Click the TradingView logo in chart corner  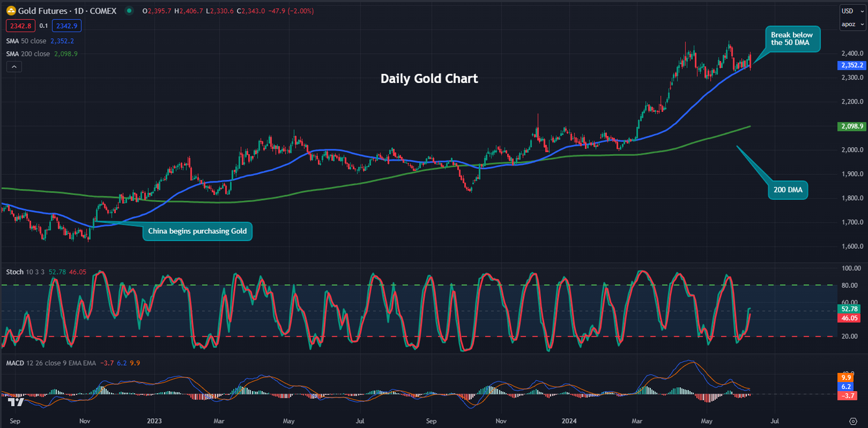coord(16,402)
